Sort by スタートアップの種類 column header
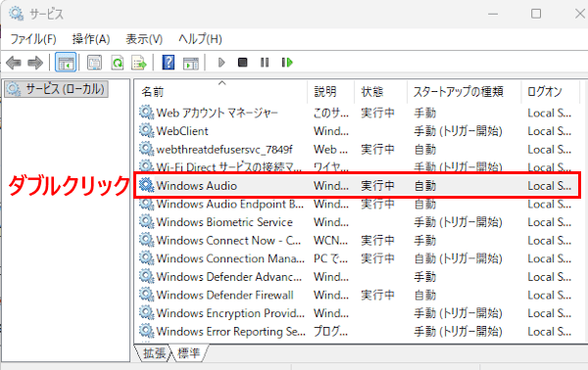Image resolution: width=588 pixels, height=370 pixels. pyautogui.click(x=465, y=91)
